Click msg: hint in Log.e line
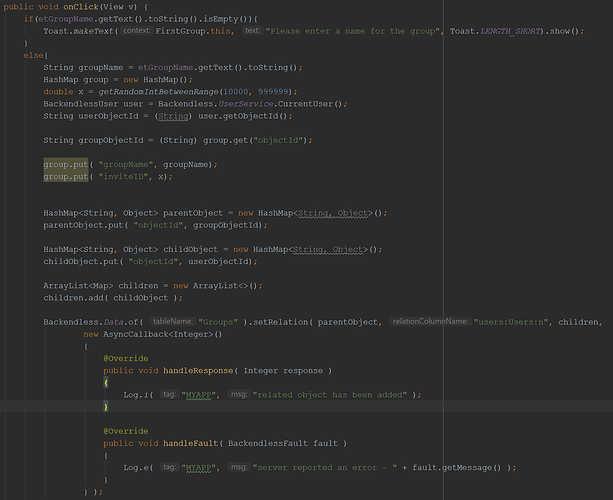This screenshot has height=500, width=613. pyautogui.click(x=238, y=467)
